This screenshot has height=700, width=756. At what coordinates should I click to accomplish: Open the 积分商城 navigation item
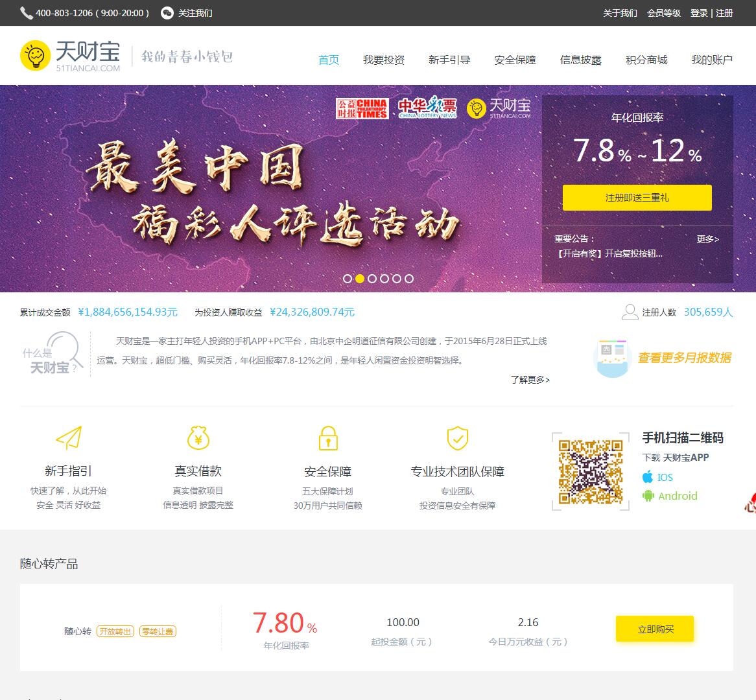coord(646,60)
